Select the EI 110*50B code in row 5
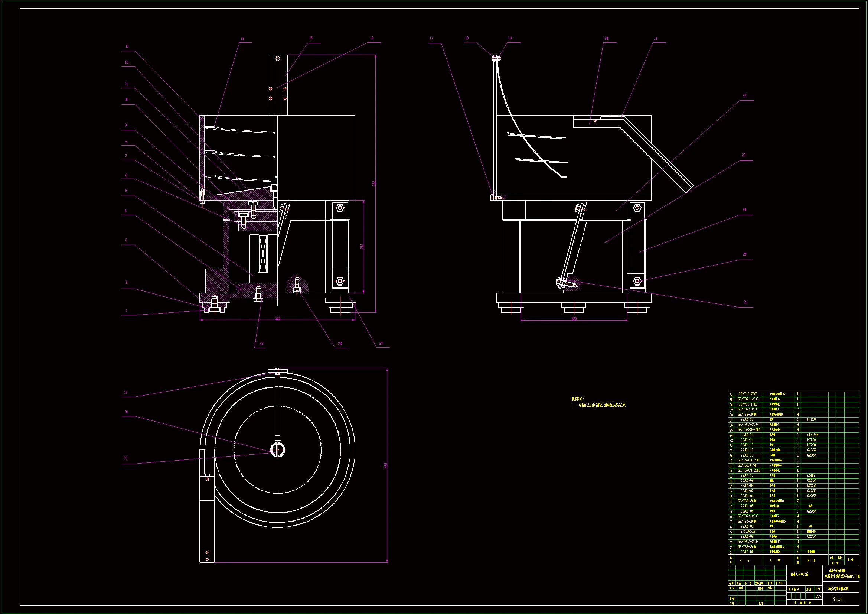868x614 pixels. (x=747, y=532)
